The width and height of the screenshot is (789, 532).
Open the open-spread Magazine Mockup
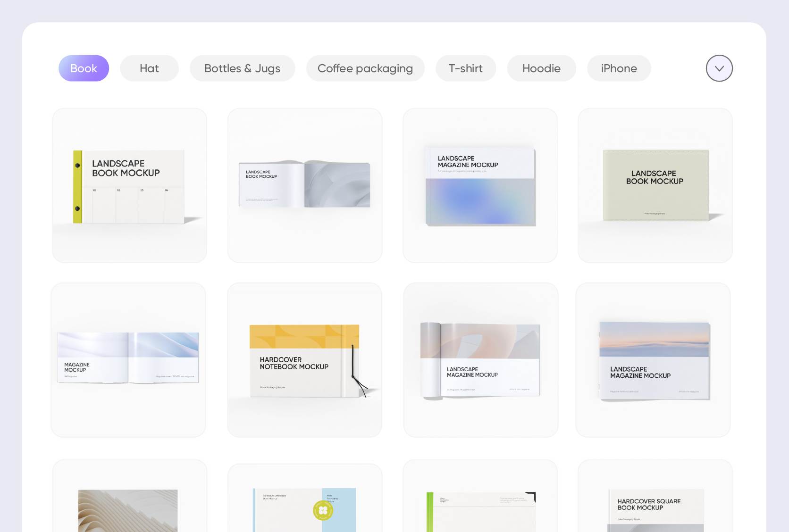(128, 360)
